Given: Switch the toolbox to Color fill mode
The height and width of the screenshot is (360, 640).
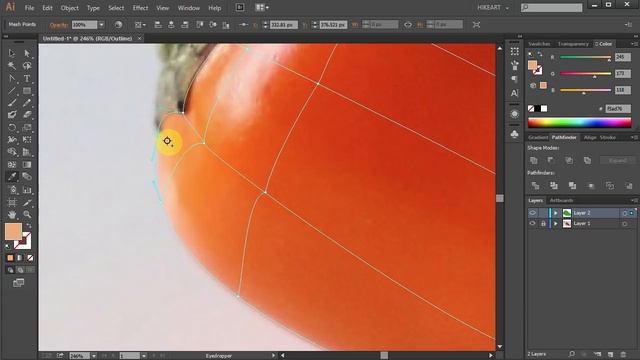Looking at the screenshot, I should click(x=10, y=258).
